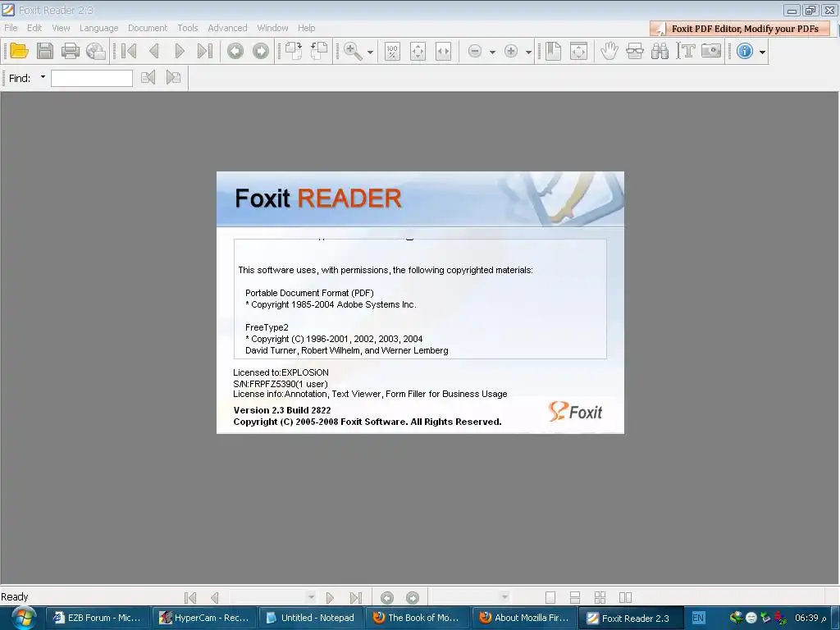Click the Actual Size 100% icon

(392, 51)
